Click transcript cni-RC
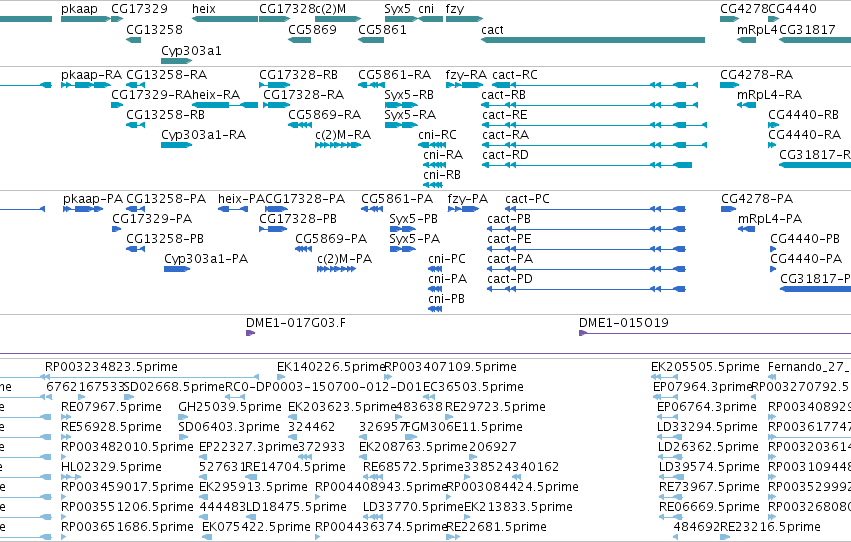The image size is (851, 542). click(x=437, y=135)
